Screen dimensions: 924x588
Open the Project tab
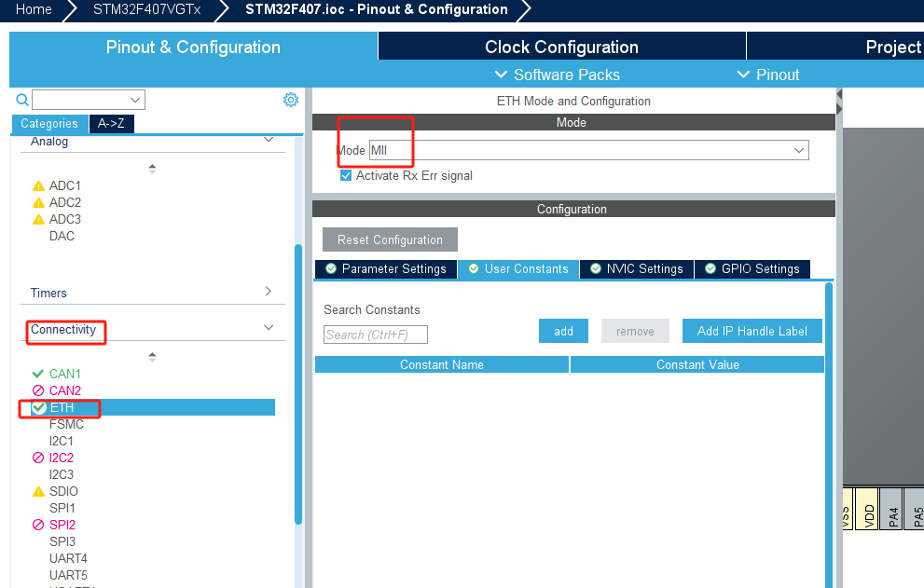pos(835,47)
